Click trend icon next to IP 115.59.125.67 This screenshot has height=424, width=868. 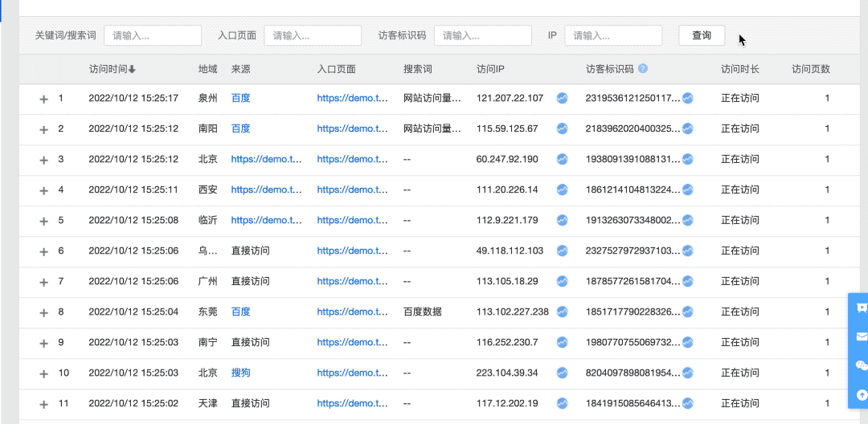click(x=562, y=128)
